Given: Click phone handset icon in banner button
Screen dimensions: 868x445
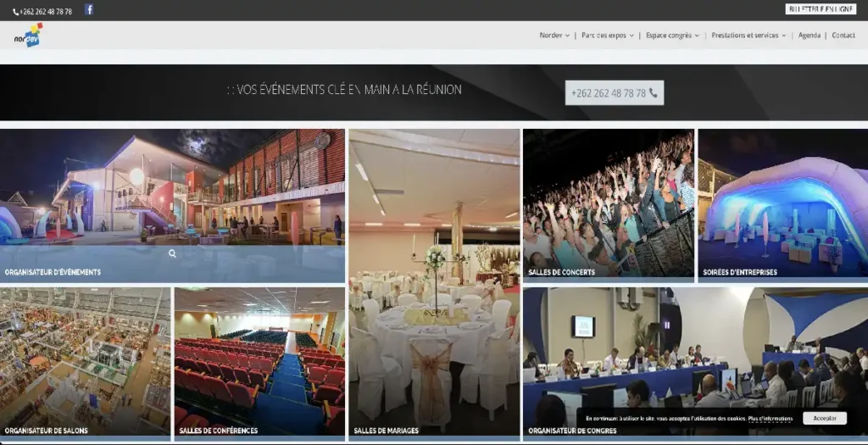Looking at the screenshot, I should (654, 93).
